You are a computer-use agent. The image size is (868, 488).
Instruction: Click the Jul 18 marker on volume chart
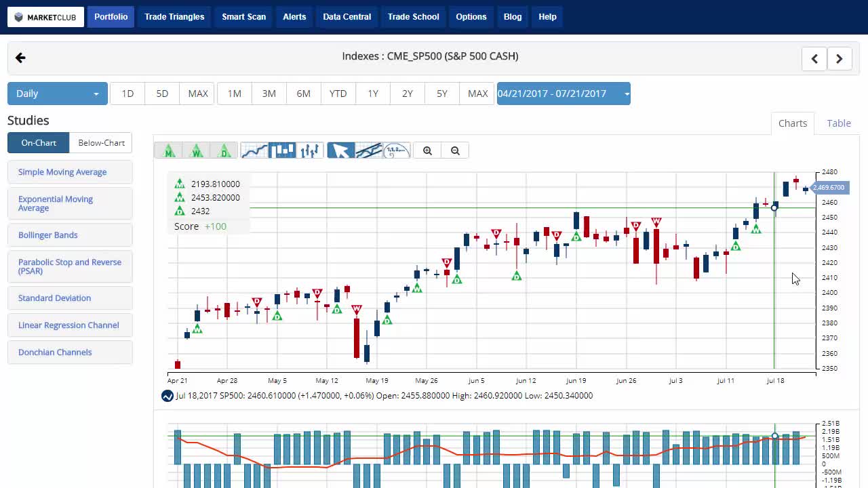pyautogui.click(x=774, y=436)
